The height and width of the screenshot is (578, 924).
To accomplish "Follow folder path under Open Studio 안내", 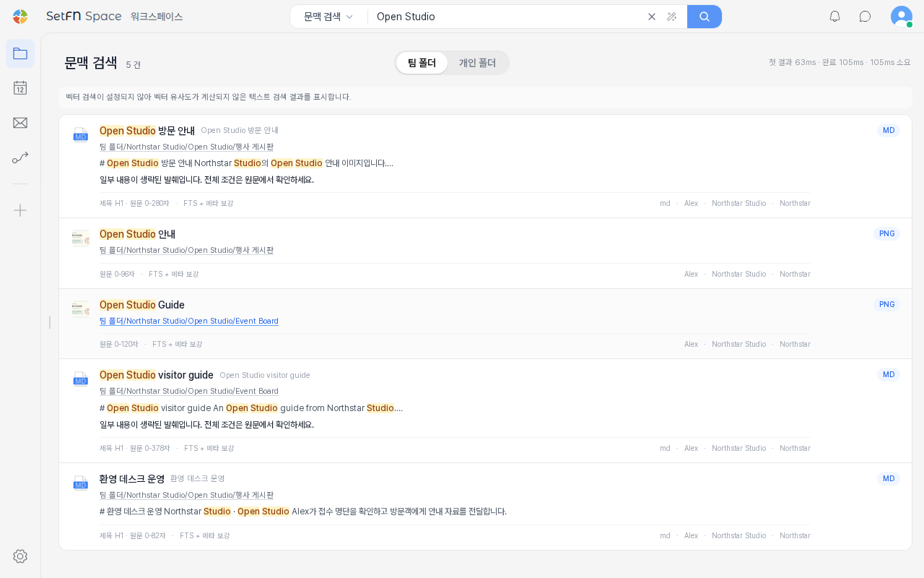I will [x=186, y=250].
